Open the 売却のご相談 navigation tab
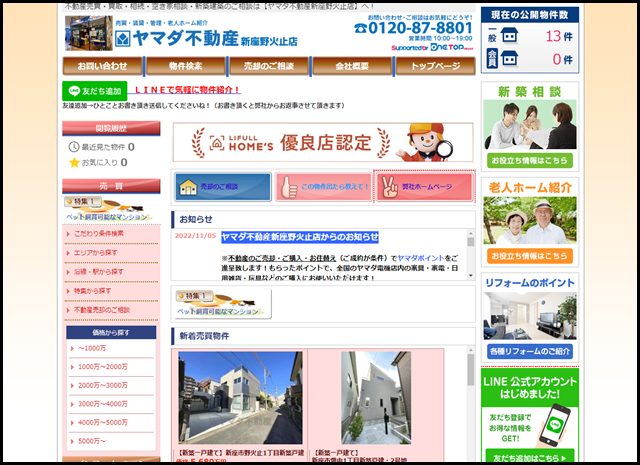Screen dimensions: 640x465 point(269,66)
